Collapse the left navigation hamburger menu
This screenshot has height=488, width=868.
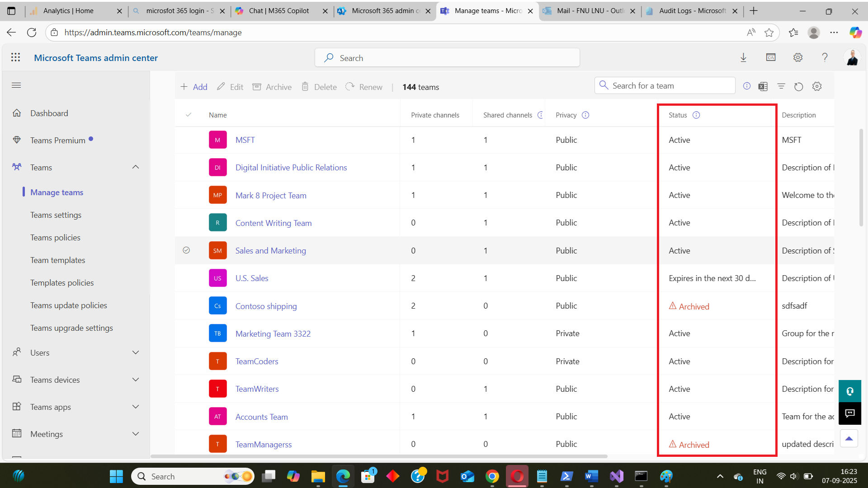[16, 85]
